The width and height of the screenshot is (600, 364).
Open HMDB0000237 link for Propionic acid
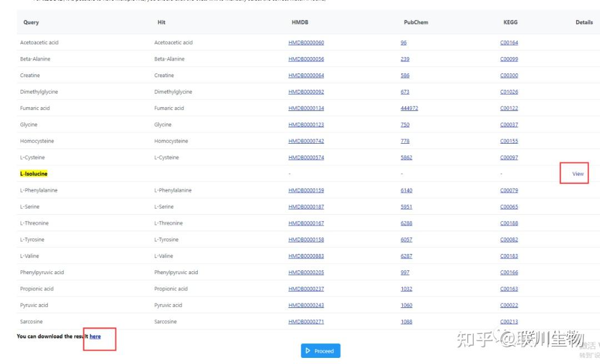(306, 289)
